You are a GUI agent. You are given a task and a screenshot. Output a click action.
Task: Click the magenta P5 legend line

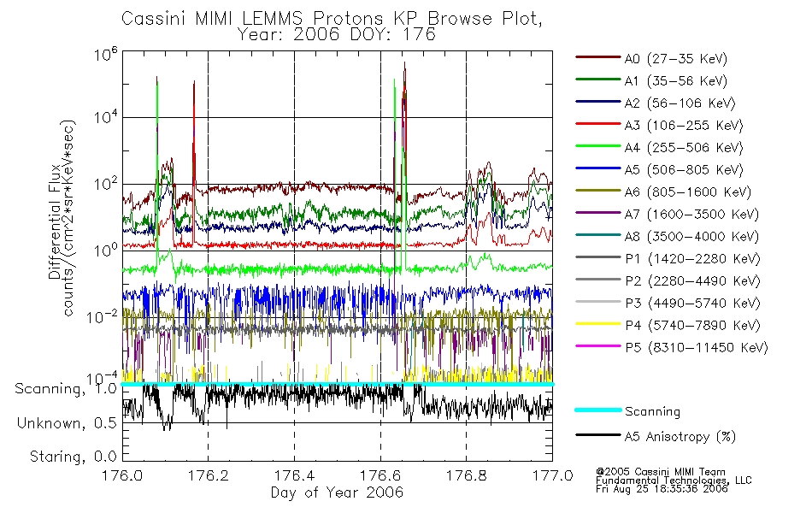click(598, 345)
